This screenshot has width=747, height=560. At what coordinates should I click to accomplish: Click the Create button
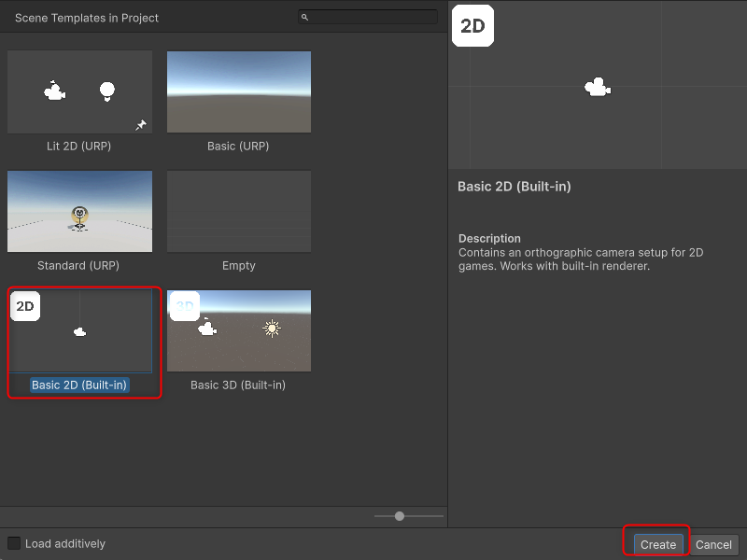pos(658,544)
